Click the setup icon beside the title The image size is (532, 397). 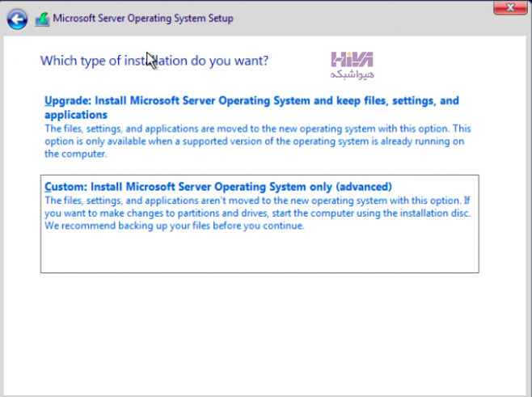(x=42, y=19)
